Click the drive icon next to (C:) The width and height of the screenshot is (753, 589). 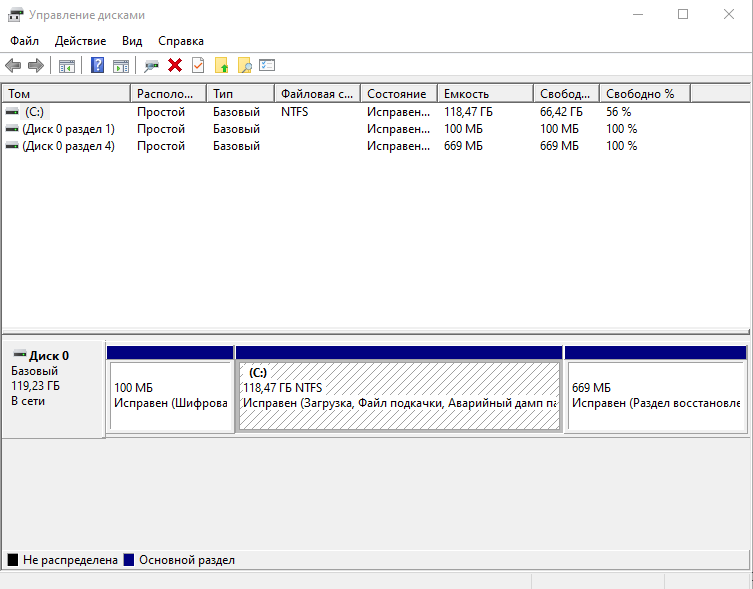[x=12, y=111]
